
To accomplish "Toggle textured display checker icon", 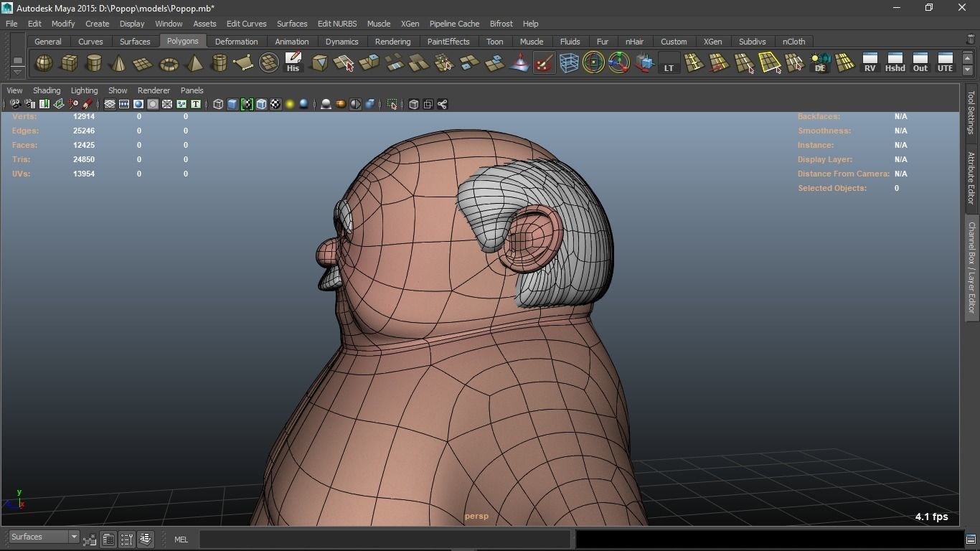I will 275,105.
